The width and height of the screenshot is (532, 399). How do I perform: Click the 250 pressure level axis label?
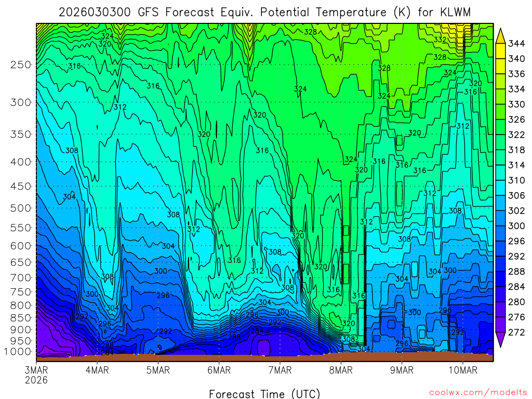pyautogui.click(x=21, y=64)
